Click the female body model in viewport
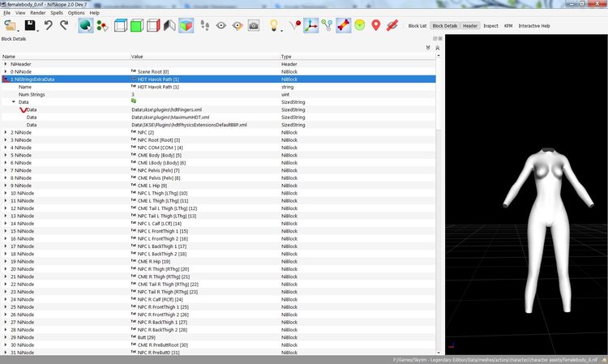The width and height of the screenshot is (608, 364). [x=547, y=230]
